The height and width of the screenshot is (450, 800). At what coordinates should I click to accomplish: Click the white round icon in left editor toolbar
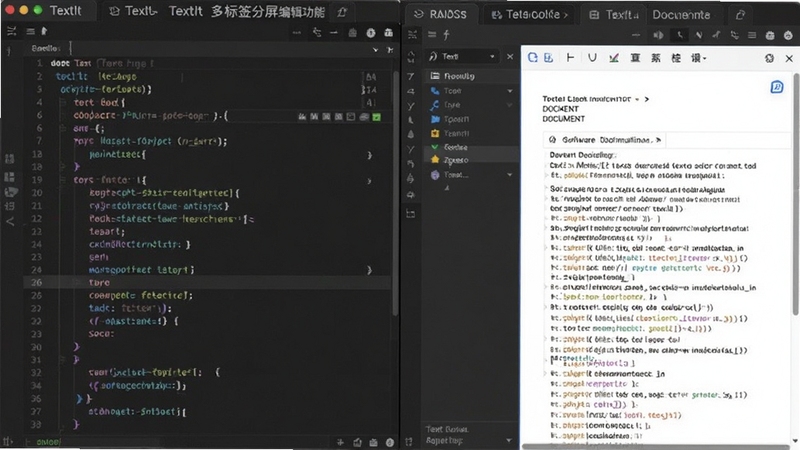point(371,33)
